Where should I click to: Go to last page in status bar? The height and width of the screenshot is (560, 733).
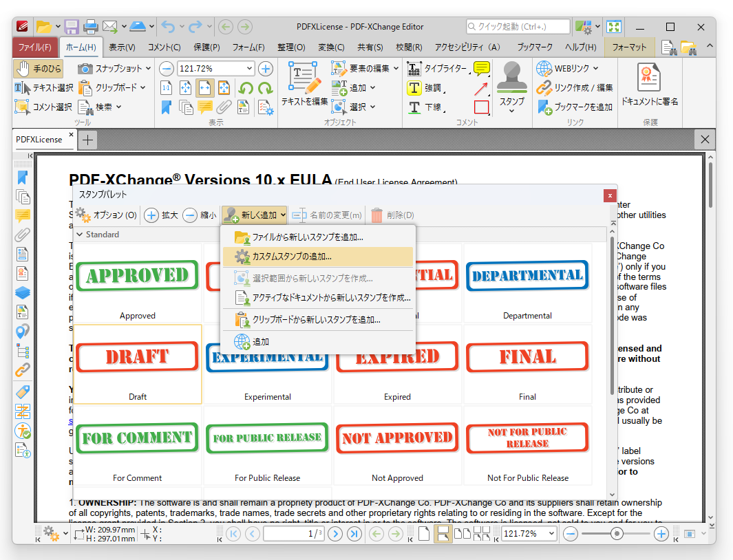(354, 533)
